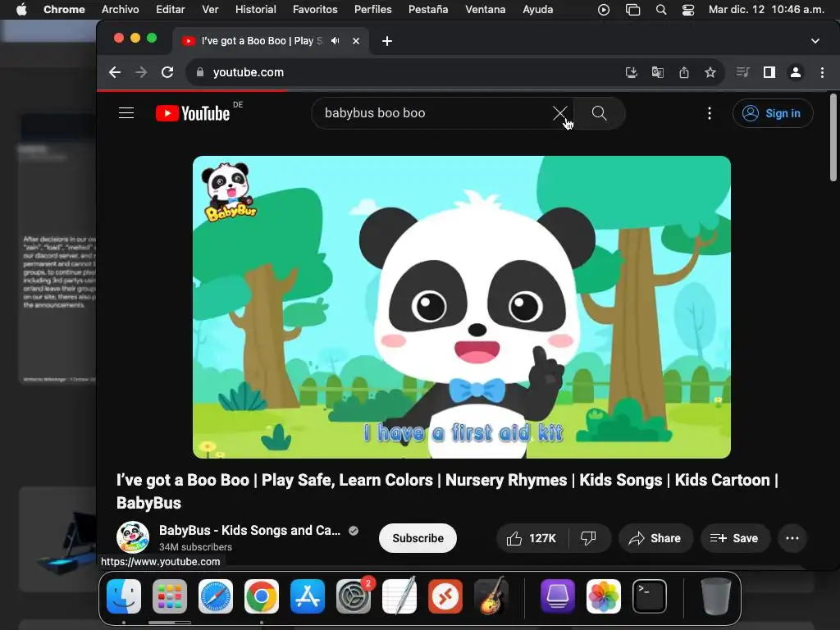Expand the tab search chevron
840x630 pixels.
[815, 41]
